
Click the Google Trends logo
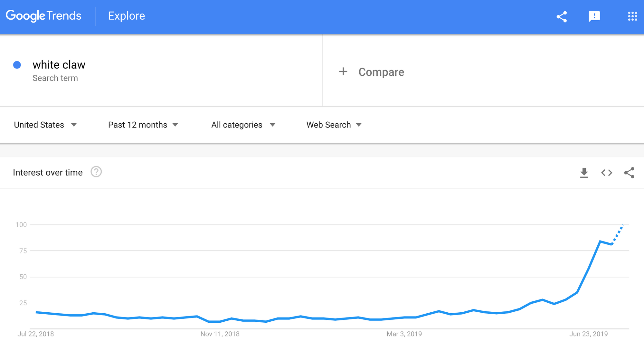click(43, 16)
